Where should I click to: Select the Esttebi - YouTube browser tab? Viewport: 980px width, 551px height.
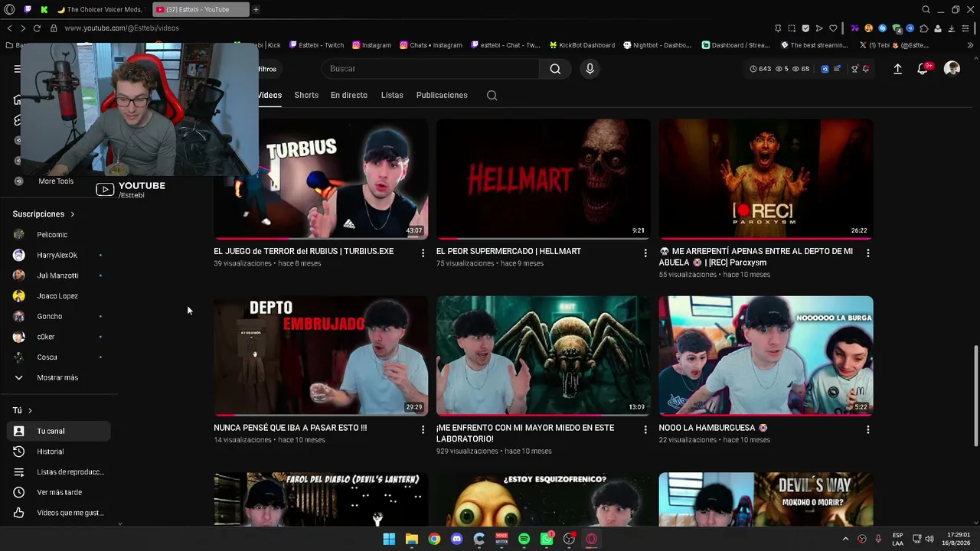click(201, 9)
